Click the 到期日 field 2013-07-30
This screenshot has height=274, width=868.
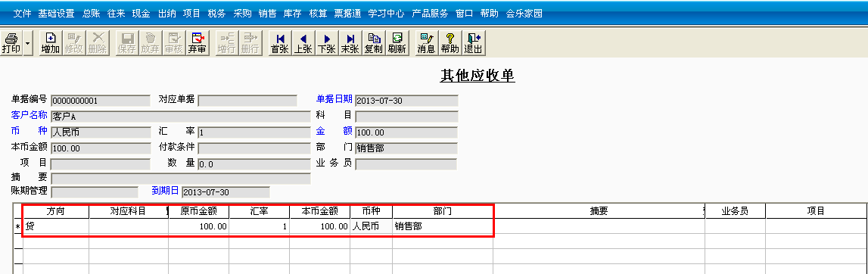point(226,192)
